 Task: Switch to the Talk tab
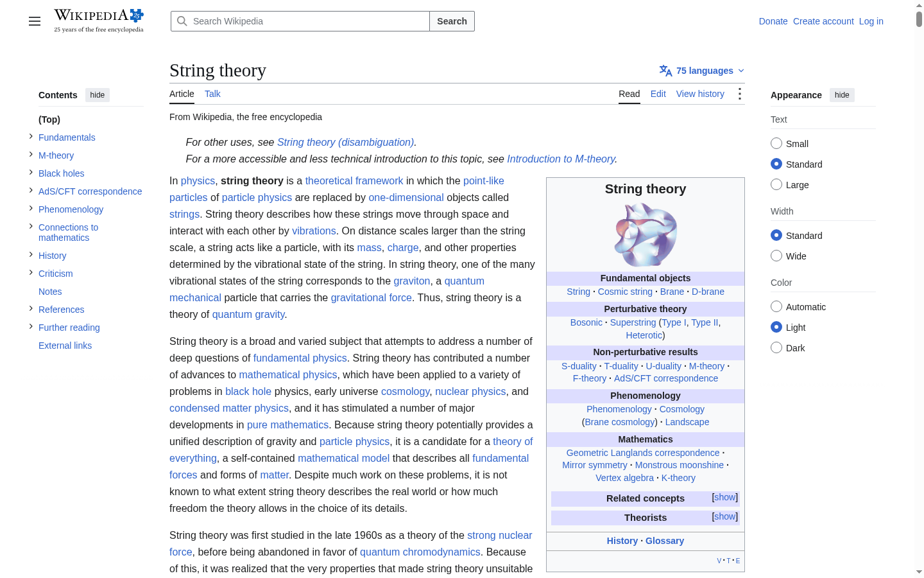(x=212, y=94)
